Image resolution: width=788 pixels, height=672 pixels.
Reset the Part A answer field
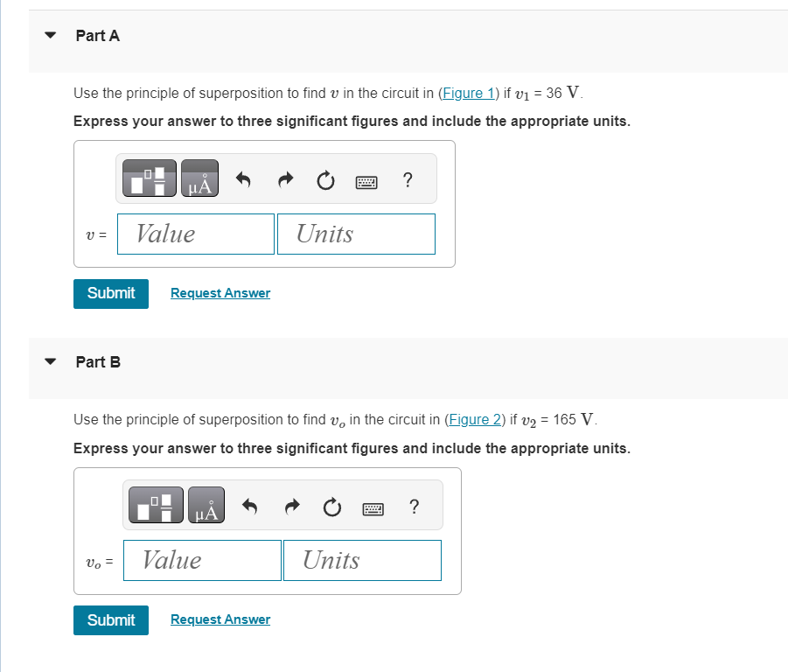coord(325,180)
